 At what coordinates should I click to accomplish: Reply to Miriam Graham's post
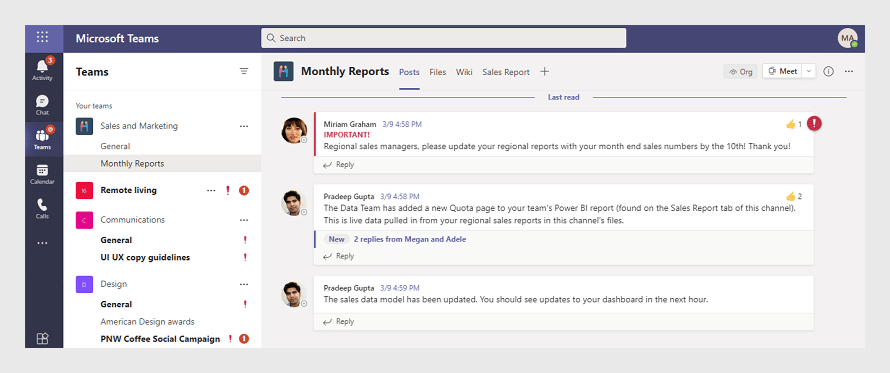point(338,165)
